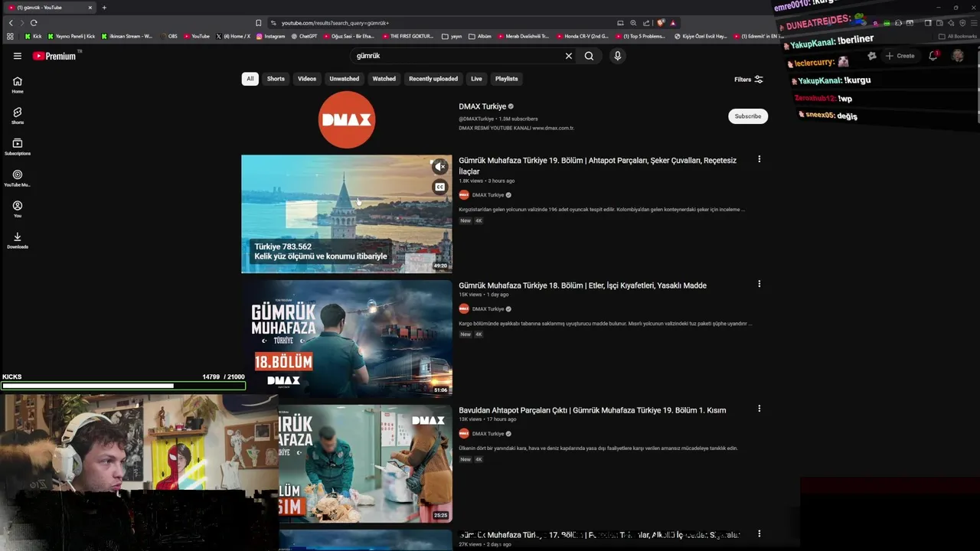Open Bavuldan Ahtapot Parçaları Çıktı video title
980x551 pixels.
tap(593, 410)
